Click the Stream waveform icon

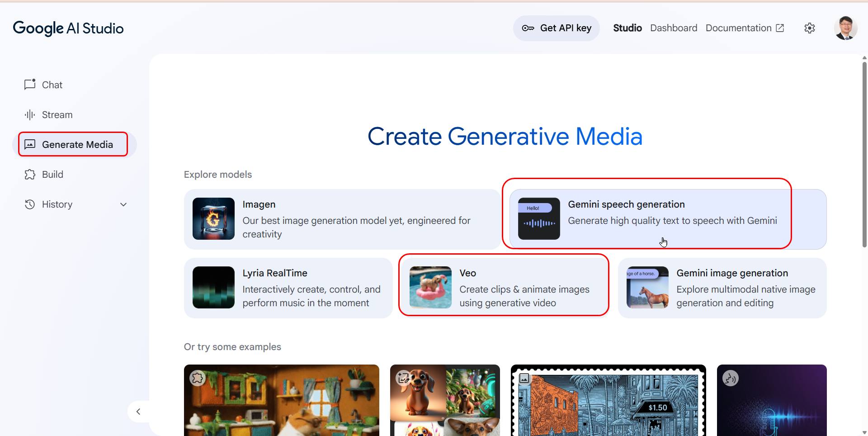[30, 114]
